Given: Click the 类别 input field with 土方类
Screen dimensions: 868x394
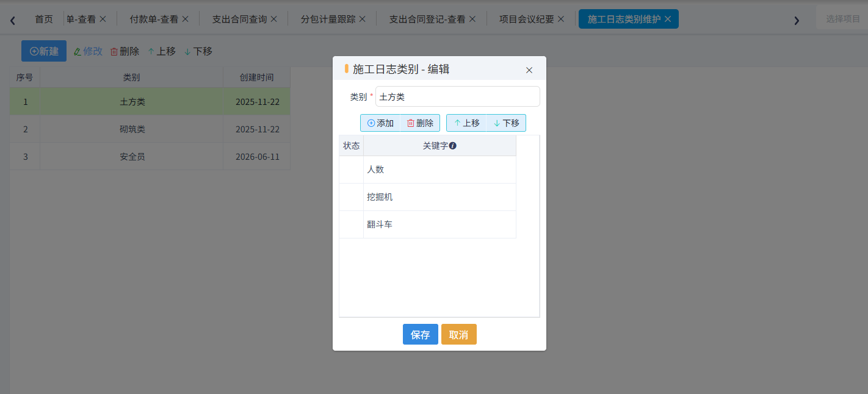Looking at the screenshot, I should coord(458,96).
